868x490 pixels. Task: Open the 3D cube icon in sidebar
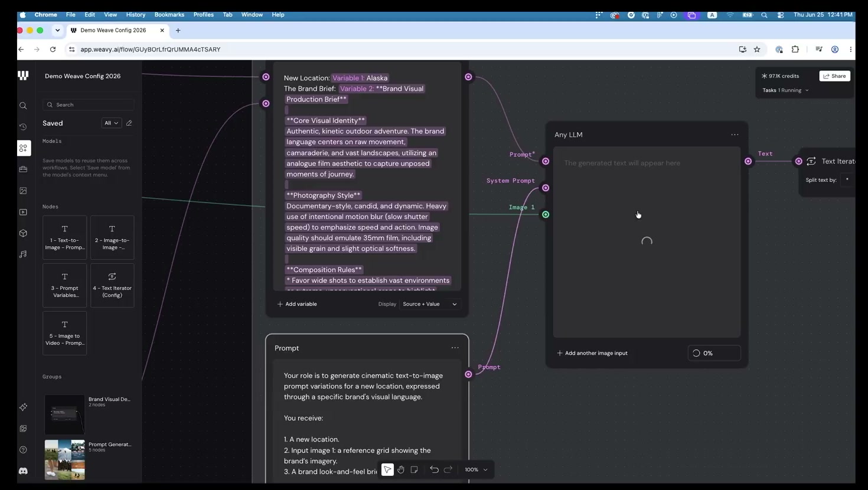(x=23, y=233)
